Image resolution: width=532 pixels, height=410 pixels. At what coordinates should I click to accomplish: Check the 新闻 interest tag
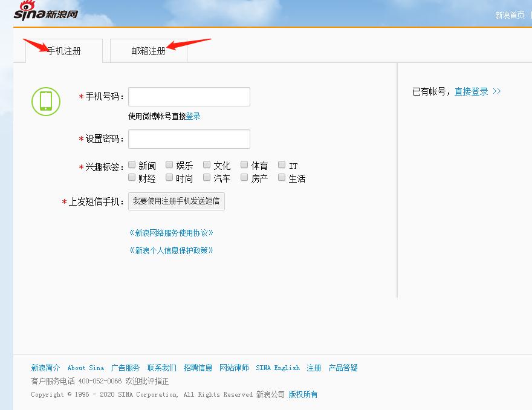click(132, 164)
